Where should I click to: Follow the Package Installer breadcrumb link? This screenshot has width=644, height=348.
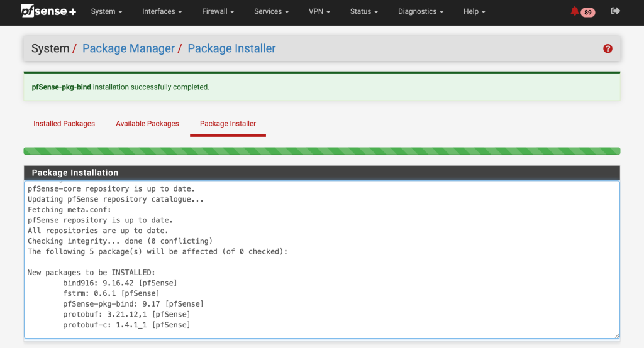tap(231, 48)
